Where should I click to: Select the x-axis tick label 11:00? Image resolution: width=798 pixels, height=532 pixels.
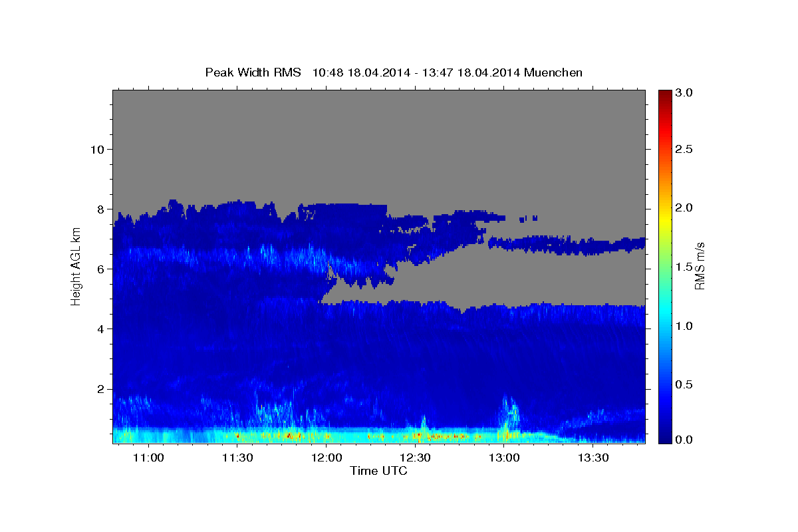[x=148, y=458]
